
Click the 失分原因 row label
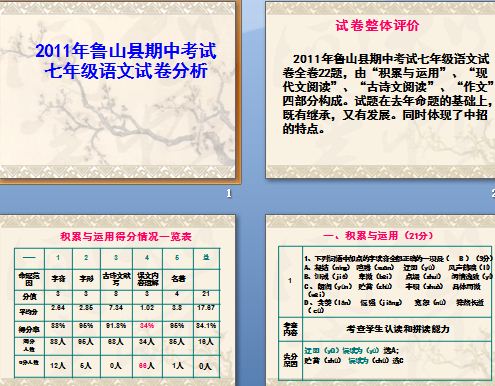pyautogui.click(x=290, y=360)
